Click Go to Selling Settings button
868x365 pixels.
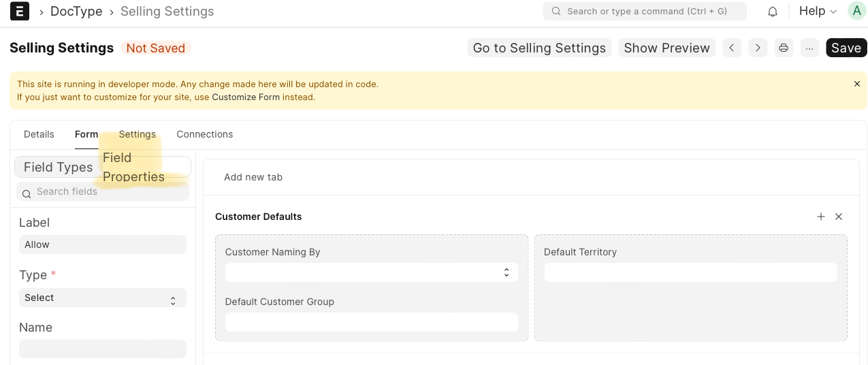point(539,48)
